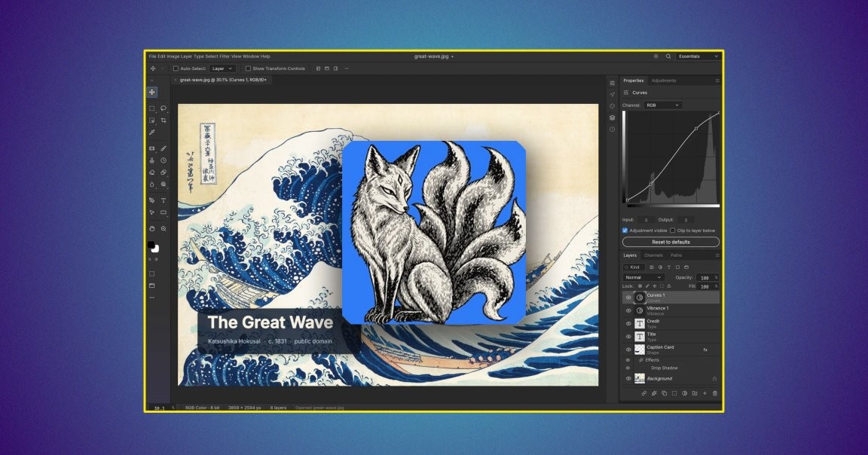The image size is (868, 455).
Task: Open the Kind filter search box
Action: [634, 267]
